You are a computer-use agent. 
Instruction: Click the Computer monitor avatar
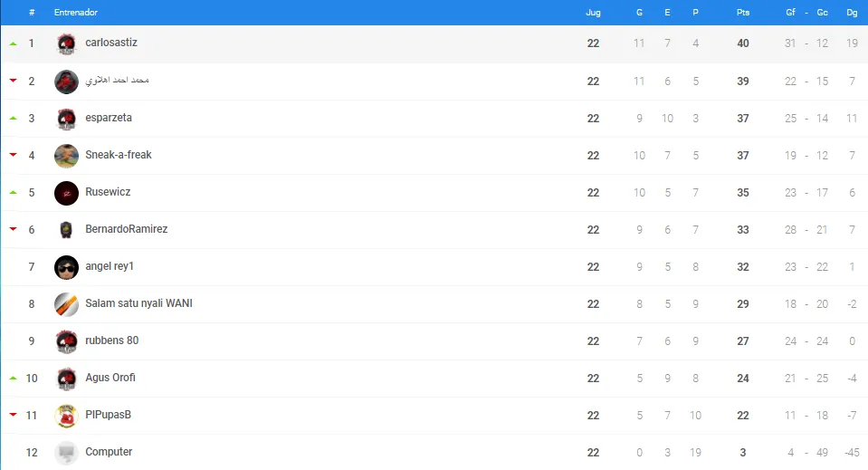pyautogui.click(x=66, y=452)
